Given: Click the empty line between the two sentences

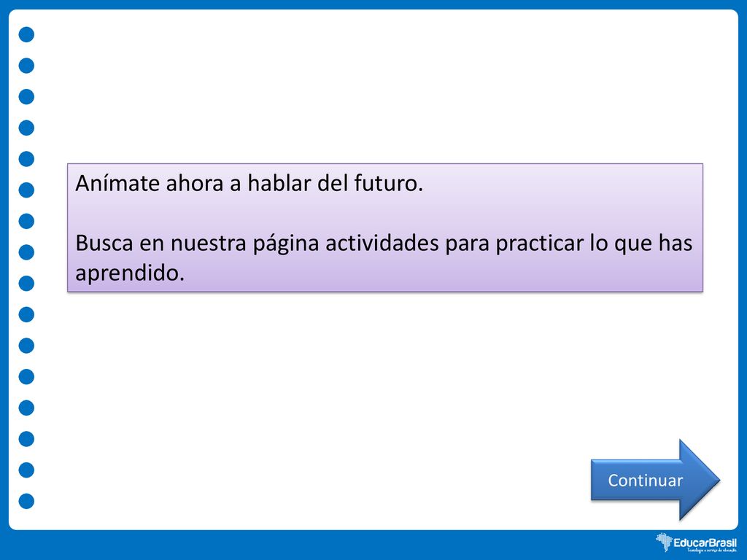Looking at the screenshot, I should click(385, 213).
